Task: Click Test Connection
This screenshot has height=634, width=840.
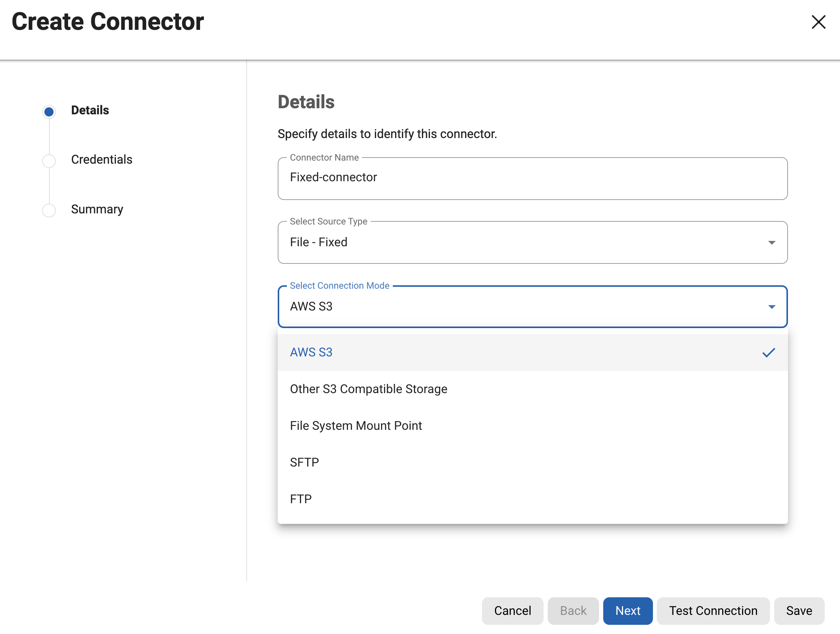Action: (713, 611)
